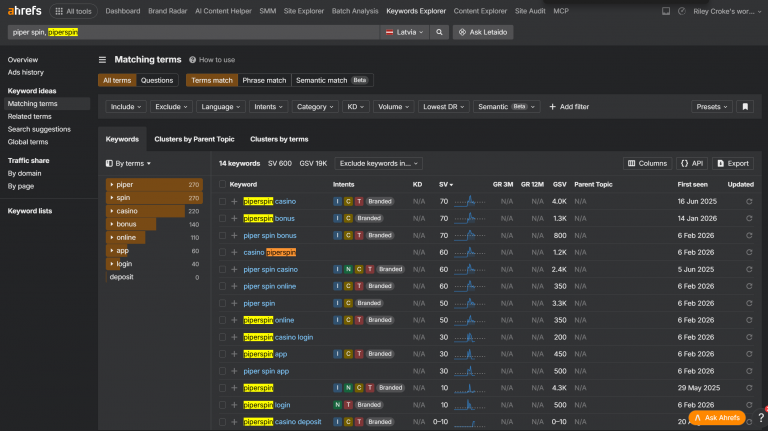Open Site Explorer from top menu
The image size is (768, 431).
[x=304, y=11]
